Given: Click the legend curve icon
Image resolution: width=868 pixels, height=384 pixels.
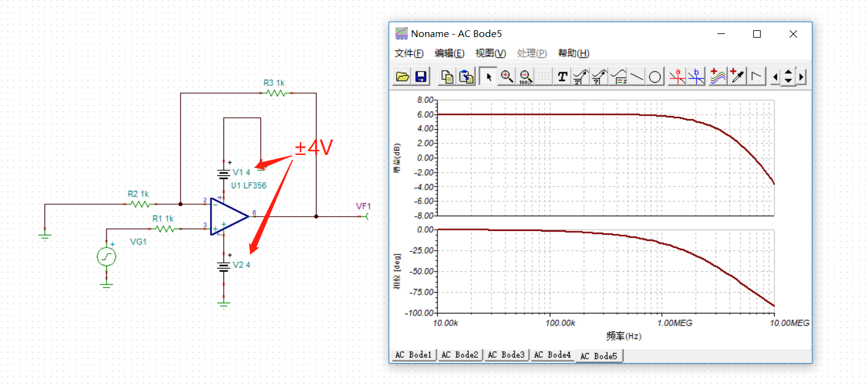Looking at the screenshot, I should (x=619, y=77).
